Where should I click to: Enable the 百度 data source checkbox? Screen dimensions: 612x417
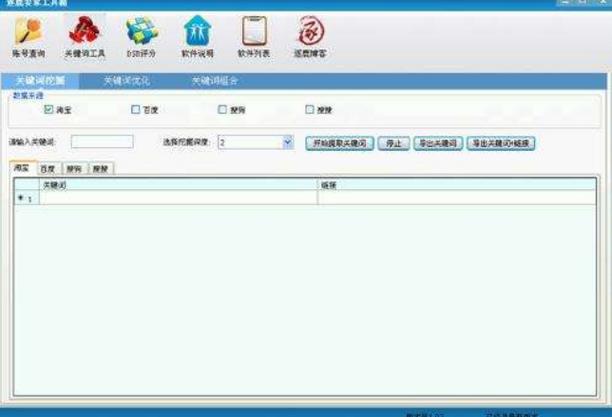(135, 109)
